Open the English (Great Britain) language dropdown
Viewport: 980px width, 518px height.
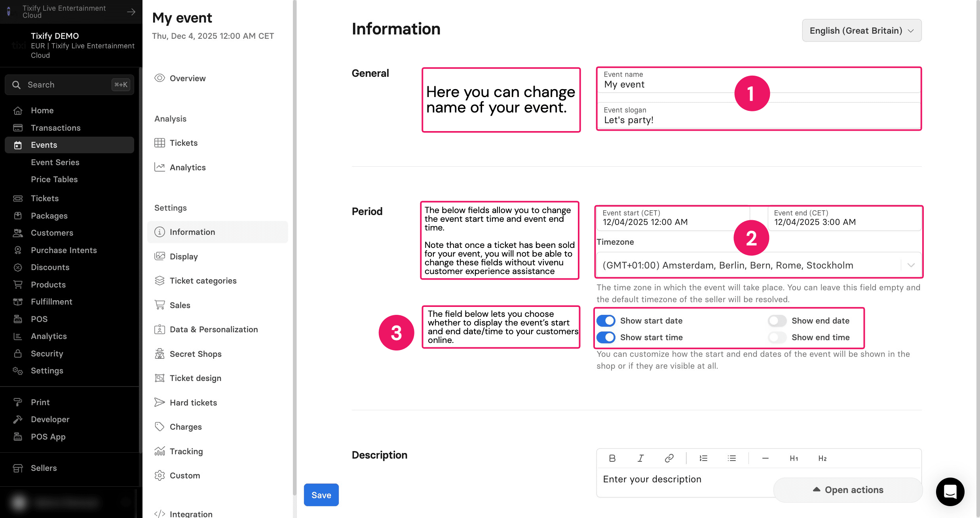[862, 30]
